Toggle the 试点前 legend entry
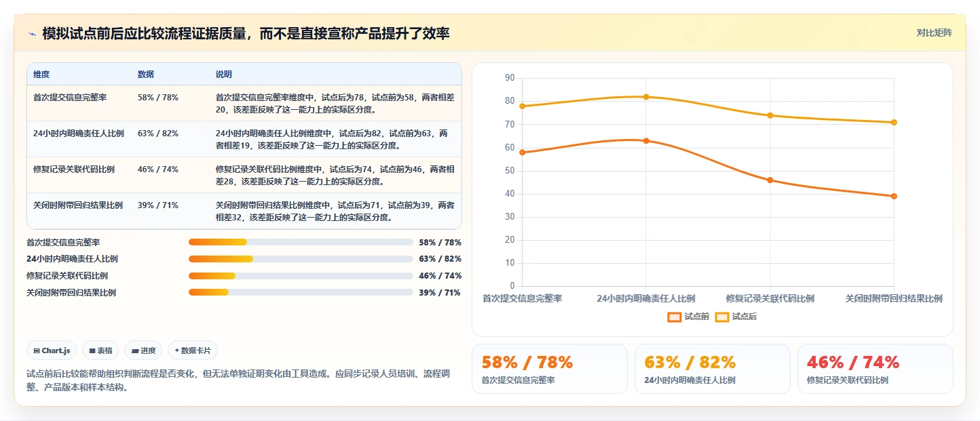The height and width of the screenshot is (421, 980). [688, 317]
